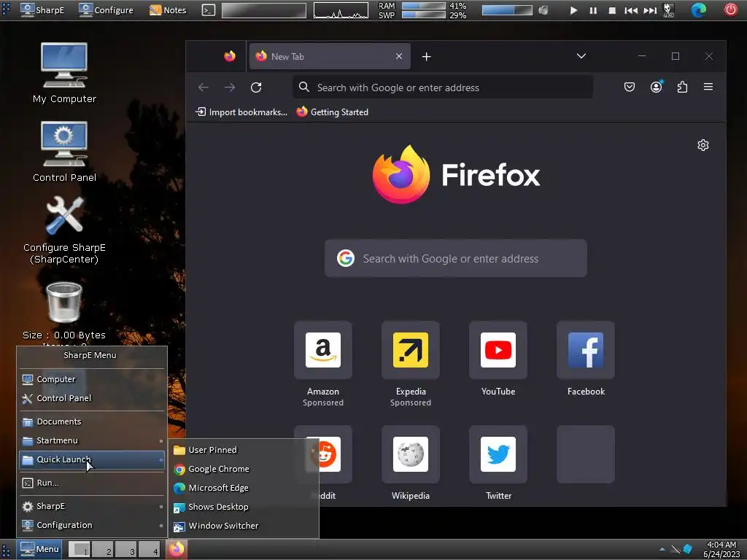Launch Microsoft Edge from Quick Launch submenu
The width and height of the screenshot is (747, 560).
243,488
